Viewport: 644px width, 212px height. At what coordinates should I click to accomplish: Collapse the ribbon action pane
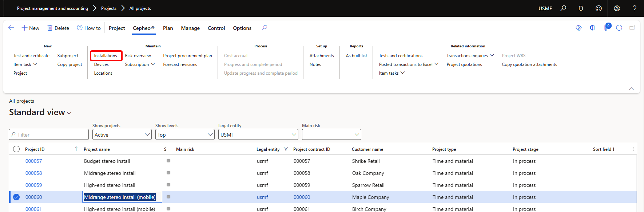[631, 89]
